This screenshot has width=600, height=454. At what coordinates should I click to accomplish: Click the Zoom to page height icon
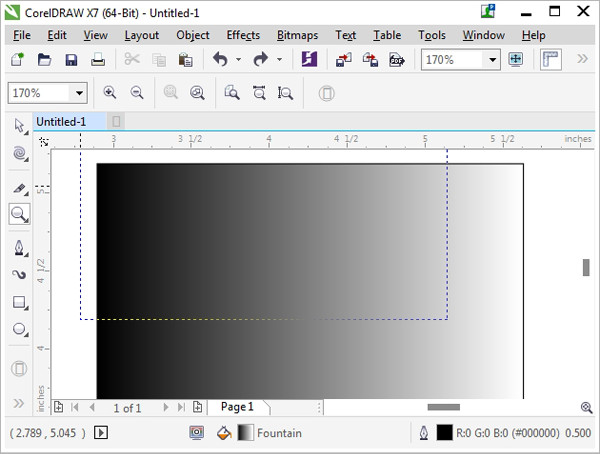[285, 93]
